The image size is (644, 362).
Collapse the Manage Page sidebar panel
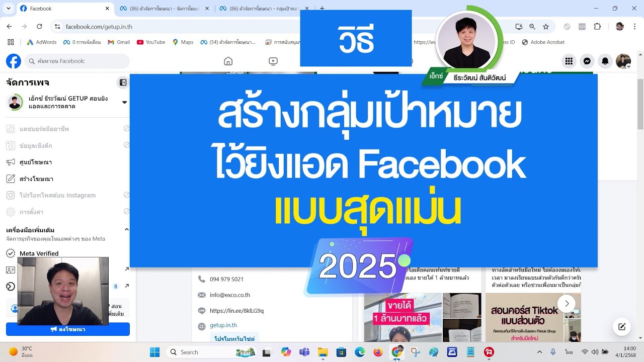click(x=123, y=82)
